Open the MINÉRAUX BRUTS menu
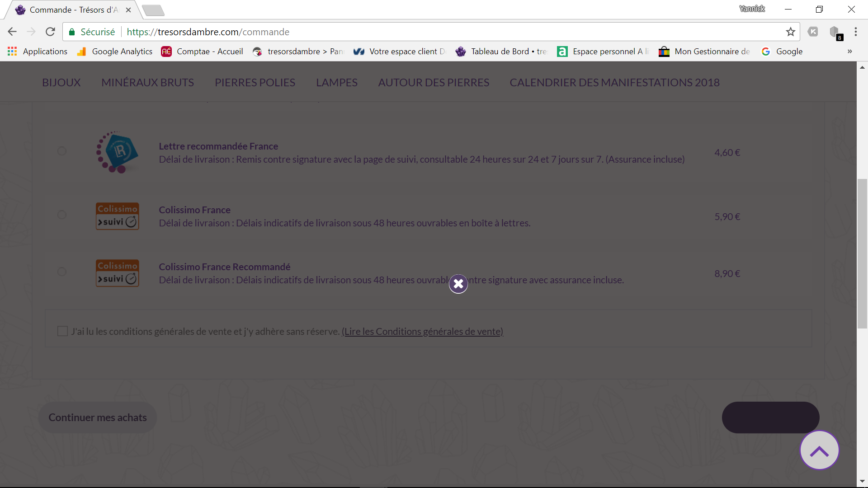Screen dimensions: 868x488 [x=148, y=83]
